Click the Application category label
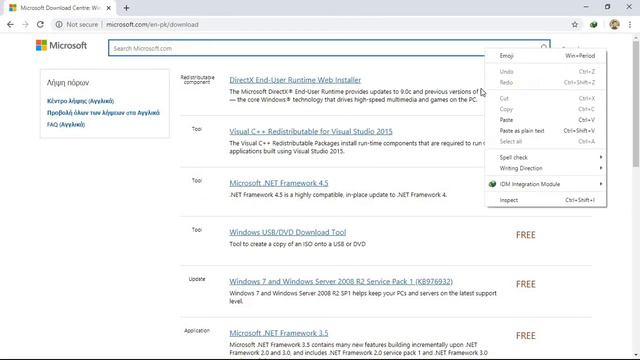Image resolution: width=640 pixels, height=360 pixels. tap(197, 331)
